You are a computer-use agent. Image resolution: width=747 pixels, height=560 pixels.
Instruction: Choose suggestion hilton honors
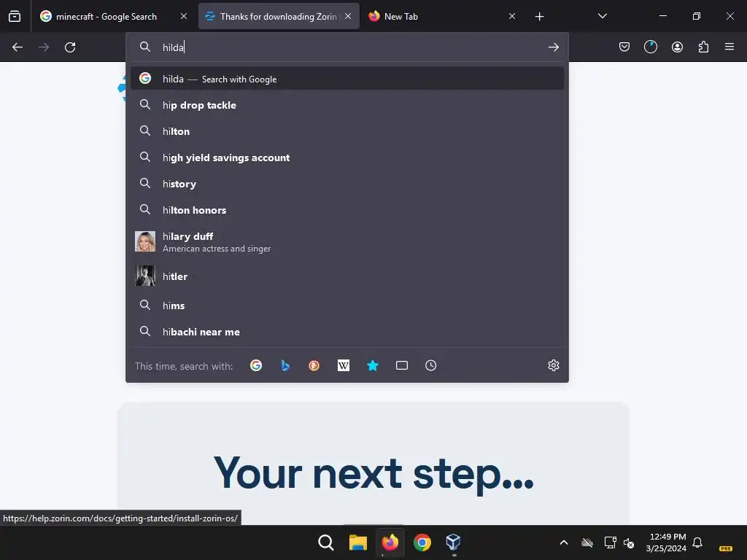pyautogui.click(x=347, y=209)
